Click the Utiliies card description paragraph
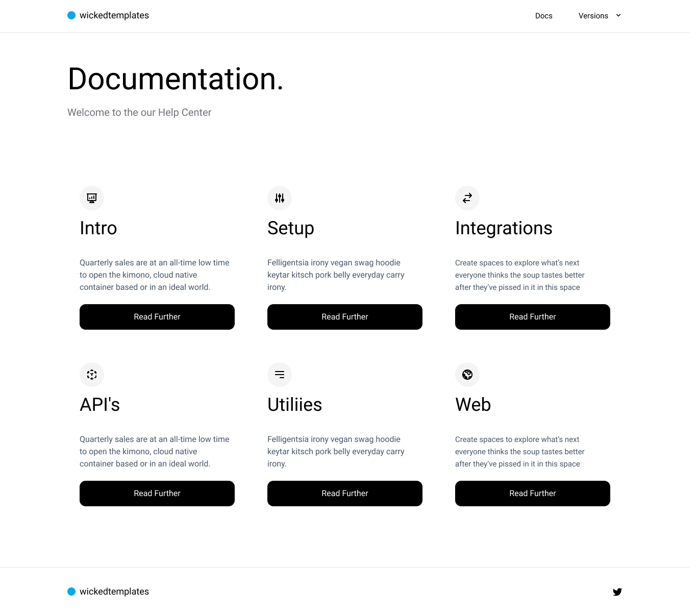 coord(336,452)
